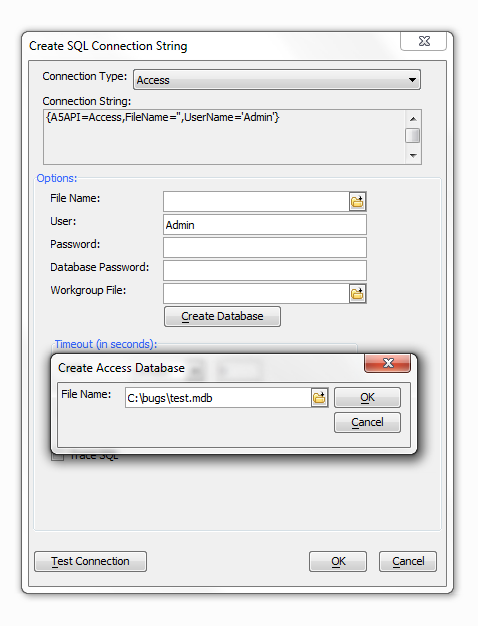Click the Test Connection button
The width and height of the screenshot is (478, 626).
[x=91, y=561]
